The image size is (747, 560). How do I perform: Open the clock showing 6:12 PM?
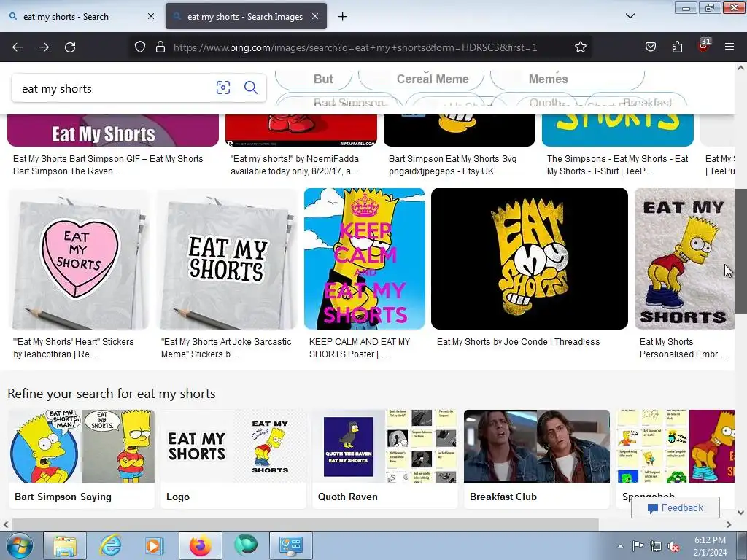point(710,546)
